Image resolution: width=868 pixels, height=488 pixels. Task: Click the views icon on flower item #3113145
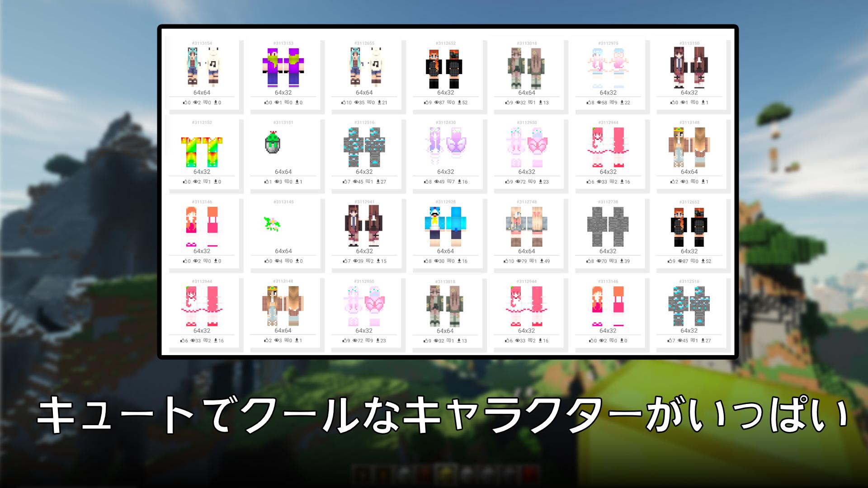277,261
